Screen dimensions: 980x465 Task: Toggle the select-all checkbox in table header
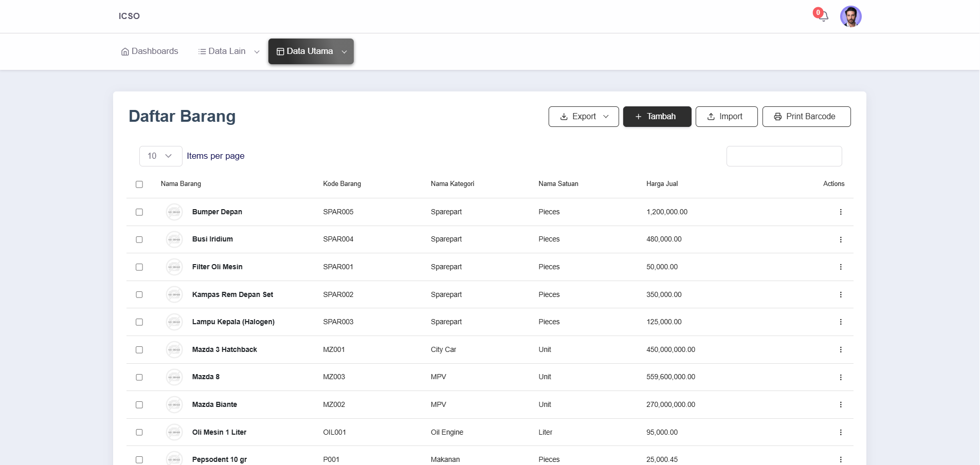click(139, 184)
